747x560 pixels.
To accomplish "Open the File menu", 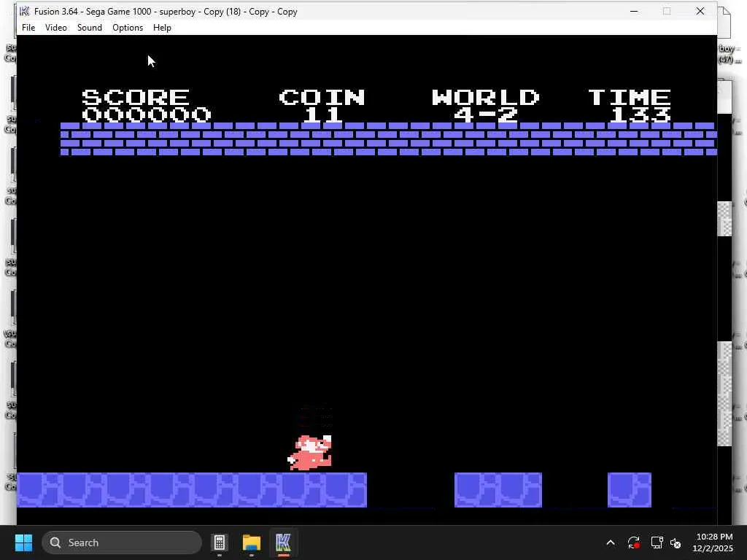I will pyautogui.click(x=28, y=28).
